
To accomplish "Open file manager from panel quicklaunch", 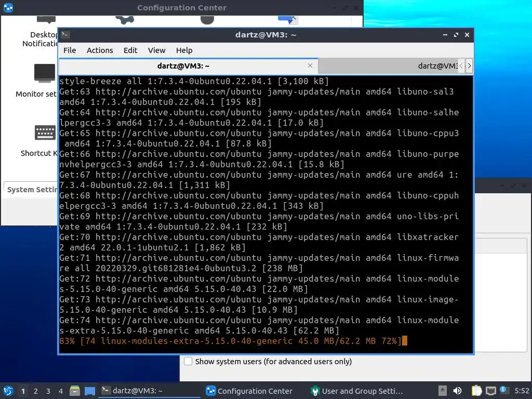I will 75,391.
